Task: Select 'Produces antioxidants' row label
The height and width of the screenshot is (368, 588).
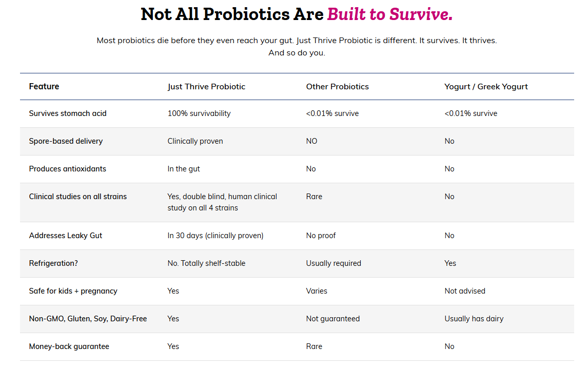Action: pyautogui.click(x=68, y=169)
